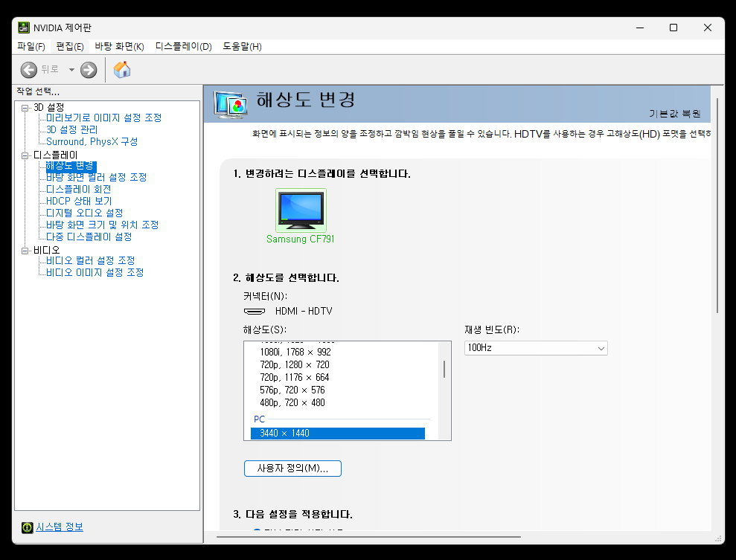Click the NVIDIA home icon in the toolbar

click(x=122, y=69)
